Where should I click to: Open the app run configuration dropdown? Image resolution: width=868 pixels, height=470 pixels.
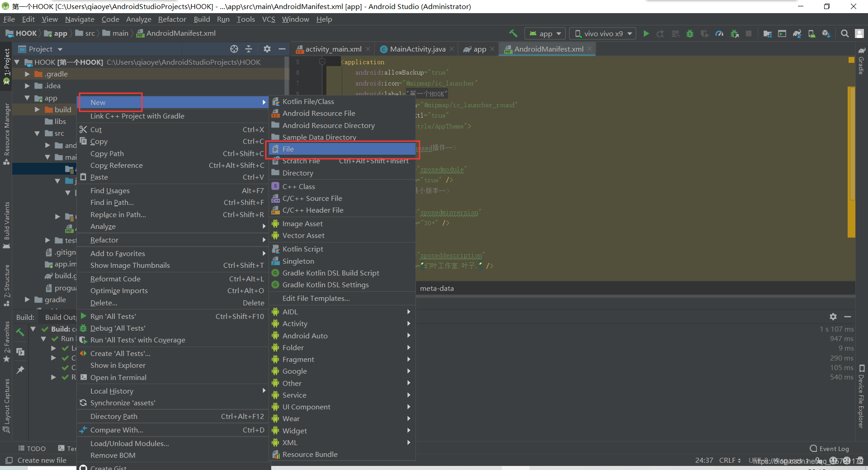[x=545, y=33]
